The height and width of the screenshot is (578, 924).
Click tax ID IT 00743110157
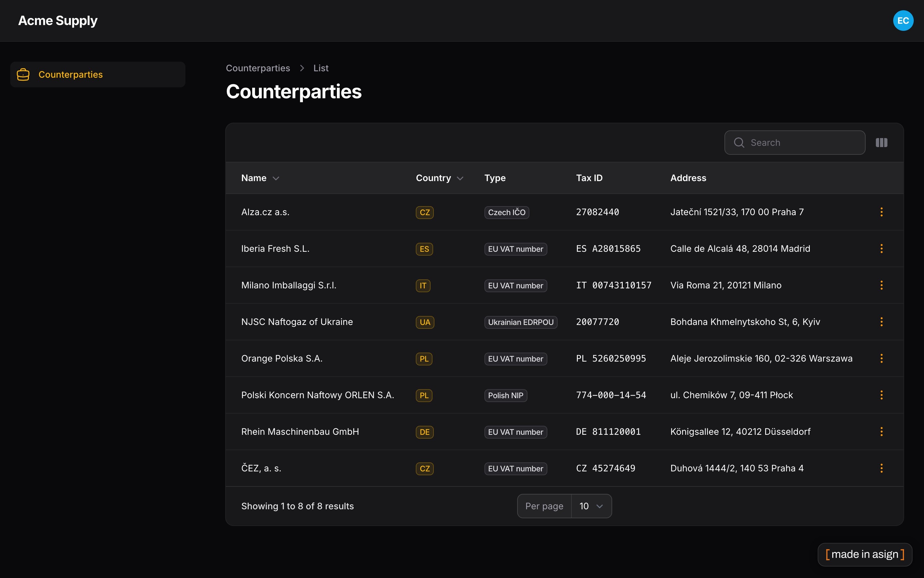613,285
